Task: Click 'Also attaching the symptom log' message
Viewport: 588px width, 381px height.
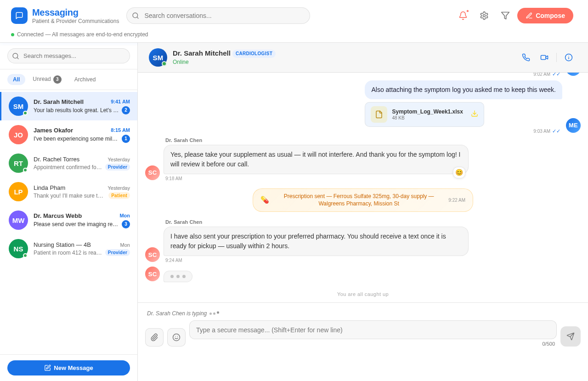Action: [464, 90]
